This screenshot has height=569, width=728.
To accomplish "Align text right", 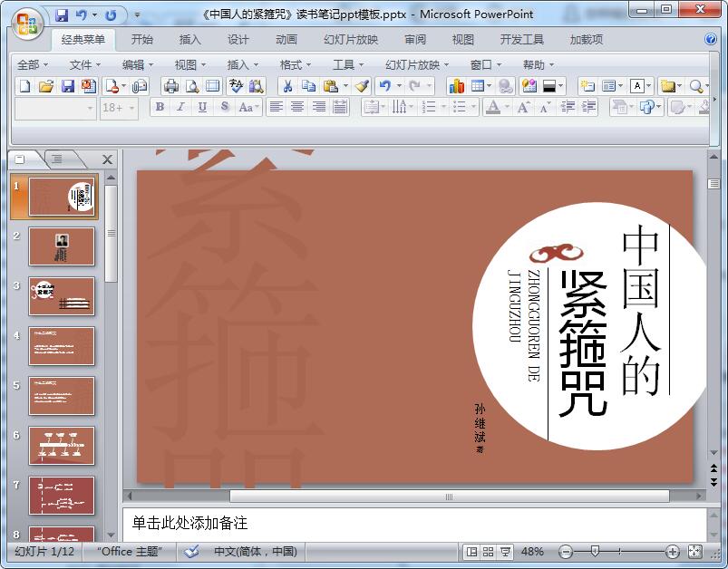I will [x=318, y=107].
